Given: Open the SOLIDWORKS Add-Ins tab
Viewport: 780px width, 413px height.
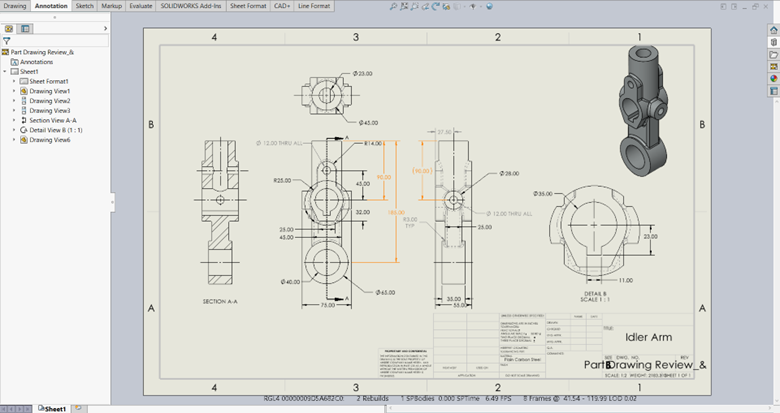Looking at the screenshot, I should click(x=191, y=6).
